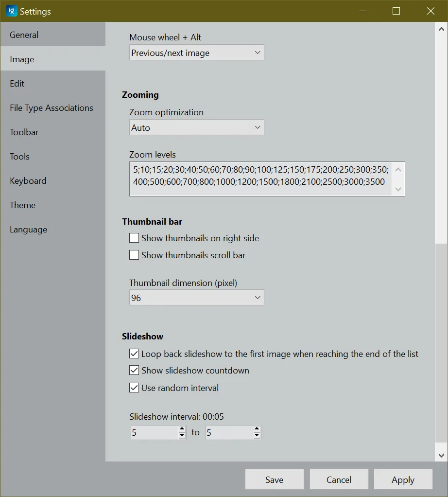Click settings panel scroll-up arrow
The image size is (448, 497).
(x=441, y=29)
